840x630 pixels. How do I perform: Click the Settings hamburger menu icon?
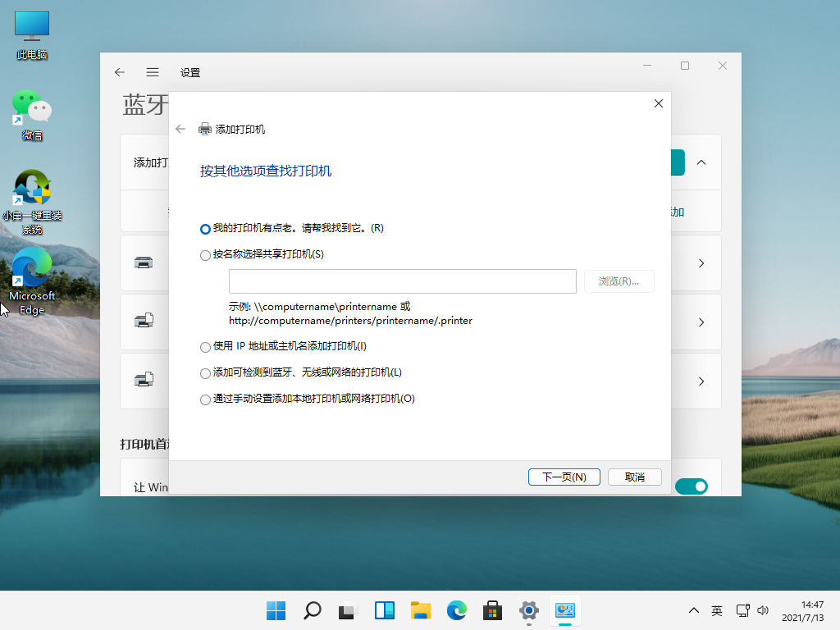coord(153,72)
